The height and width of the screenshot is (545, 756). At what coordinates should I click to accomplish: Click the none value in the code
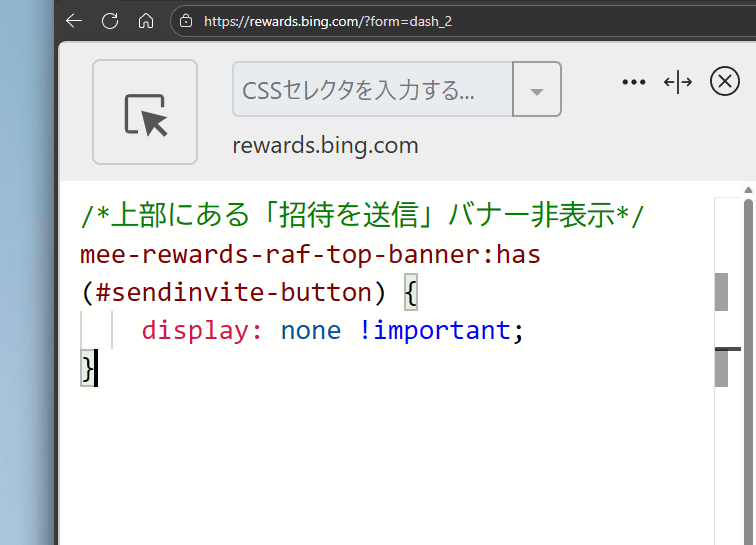coord(310,331)
